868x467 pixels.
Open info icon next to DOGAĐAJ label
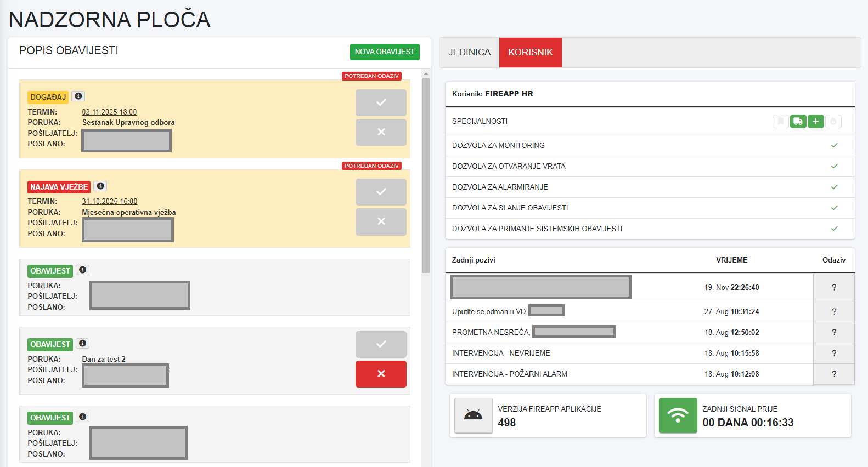click(x=78, y=96)
